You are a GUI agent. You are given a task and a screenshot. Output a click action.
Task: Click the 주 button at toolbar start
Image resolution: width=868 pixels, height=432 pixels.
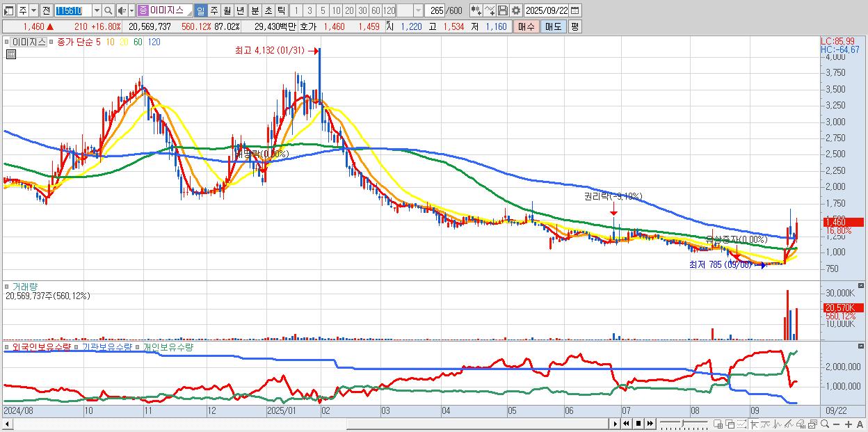(23, 10)
